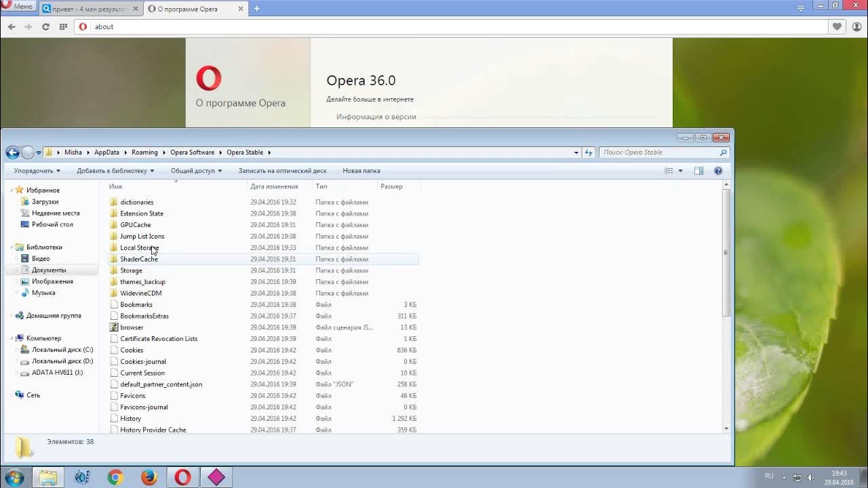Close the 'О программе Opera' tab
The image size is (868, 488).
point(240,9)
